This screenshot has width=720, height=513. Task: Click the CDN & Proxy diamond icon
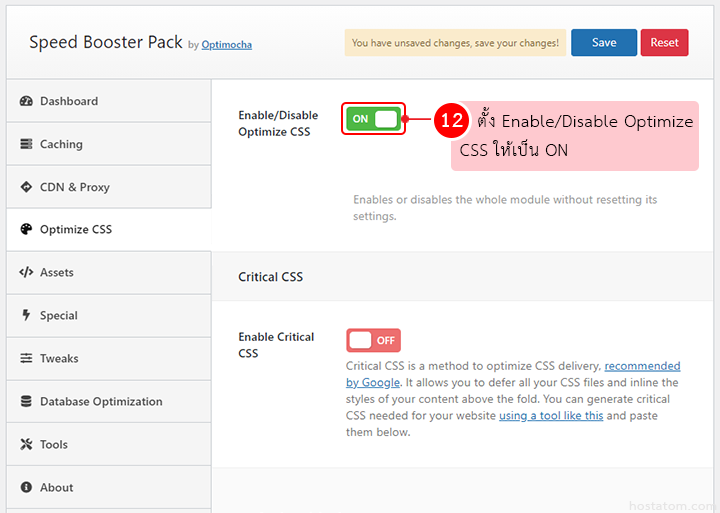click(26, 187)
